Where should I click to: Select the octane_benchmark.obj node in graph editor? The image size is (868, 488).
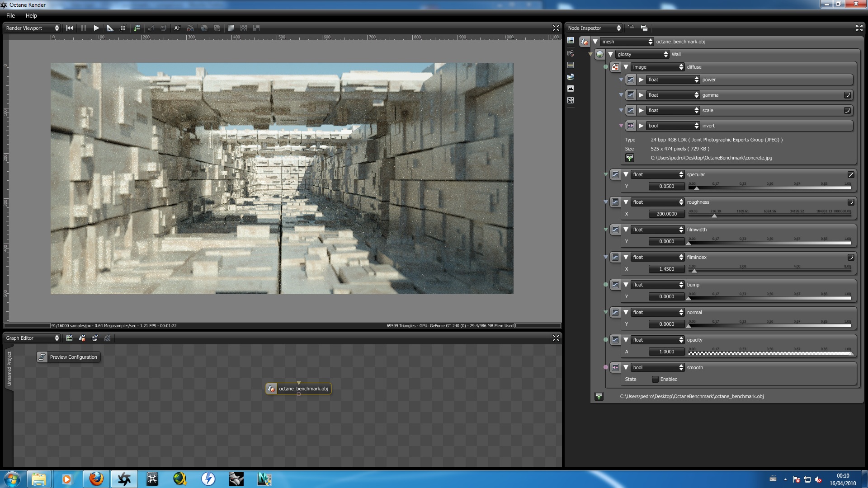(x=299, y=389)
